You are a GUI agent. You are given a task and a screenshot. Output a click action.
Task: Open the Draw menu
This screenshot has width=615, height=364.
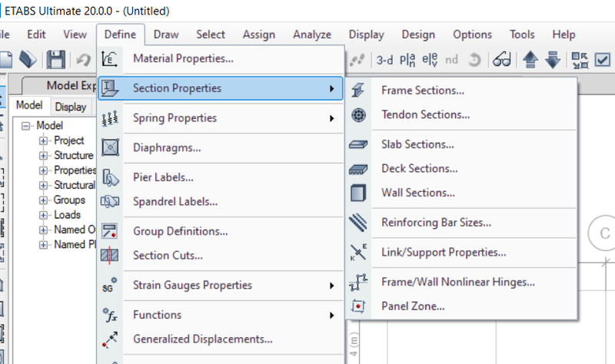pos(166,35)
